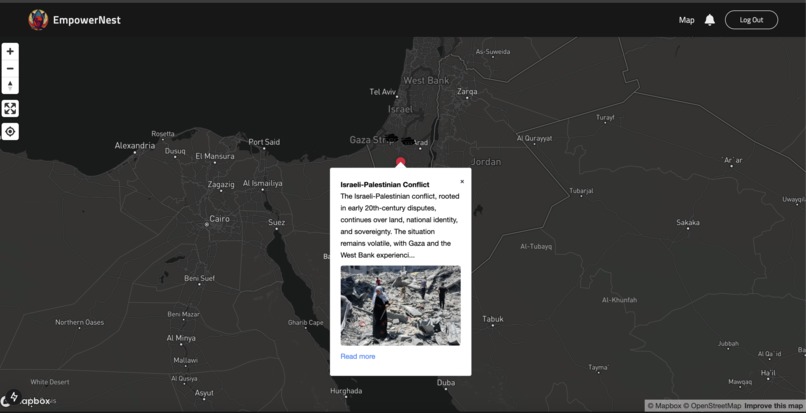Click the Mallawi label
This screenshot has width=806, height=413.
(x=185, y=361)
